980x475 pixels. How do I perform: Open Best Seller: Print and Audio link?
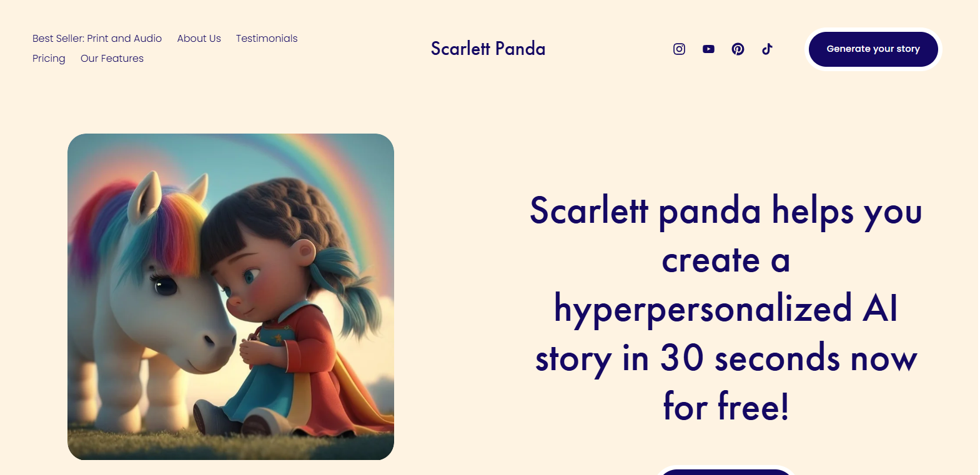97,38
